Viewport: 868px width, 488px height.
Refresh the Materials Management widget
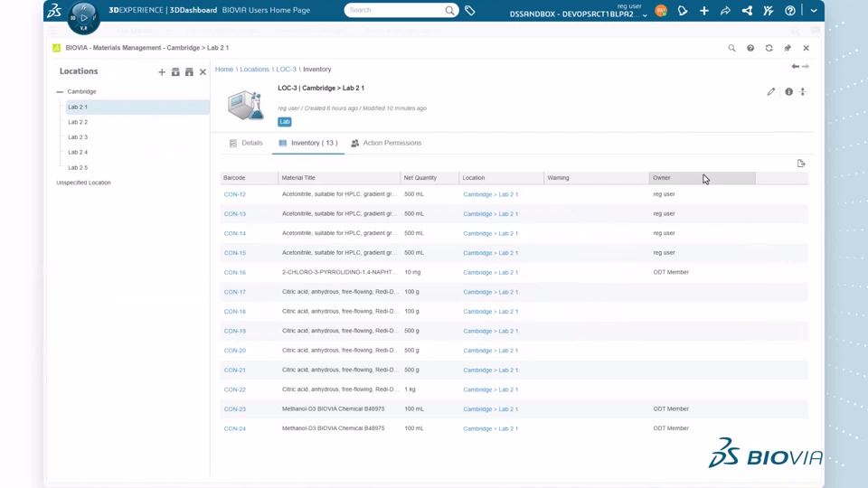[769, 48]
